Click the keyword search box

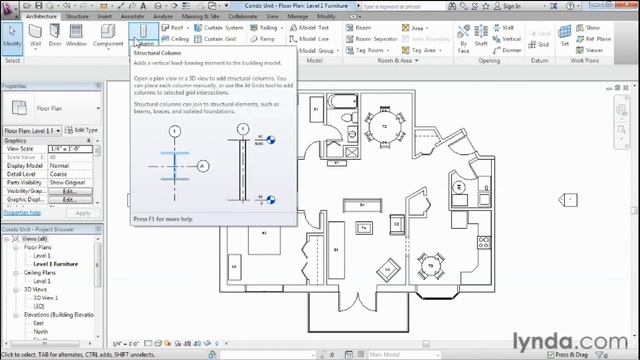(x=403, y=7)
